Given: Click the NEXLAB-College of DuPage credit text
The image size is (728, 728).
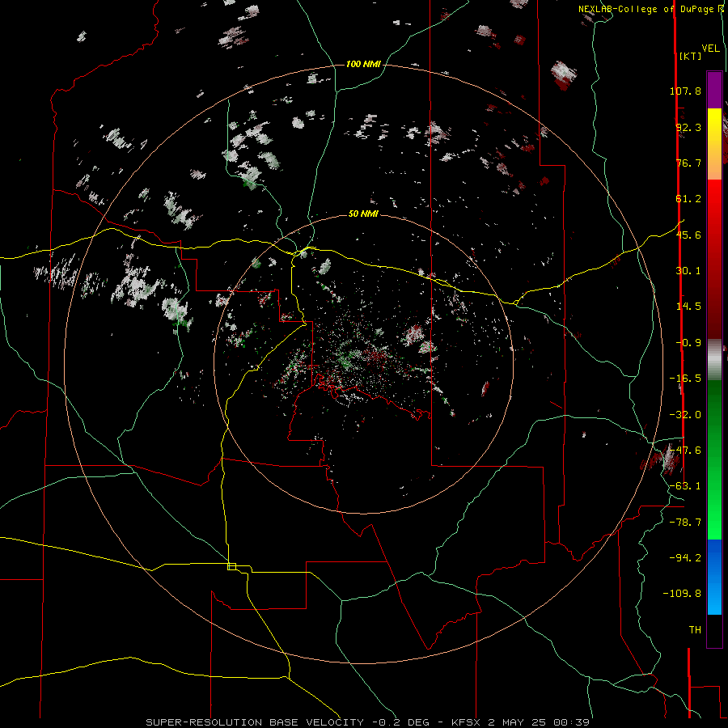Looking at the screenshot, I should (x=650, y=9).
